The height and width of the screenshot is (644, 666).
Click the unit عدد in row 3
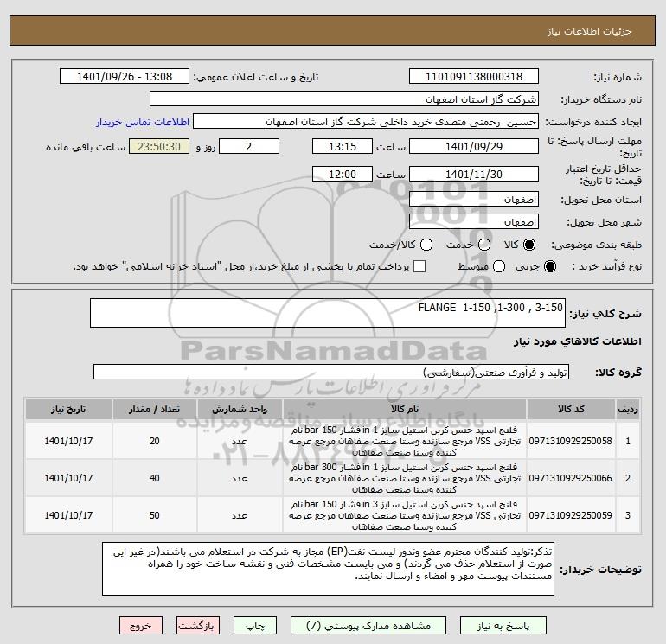point(240,516)
